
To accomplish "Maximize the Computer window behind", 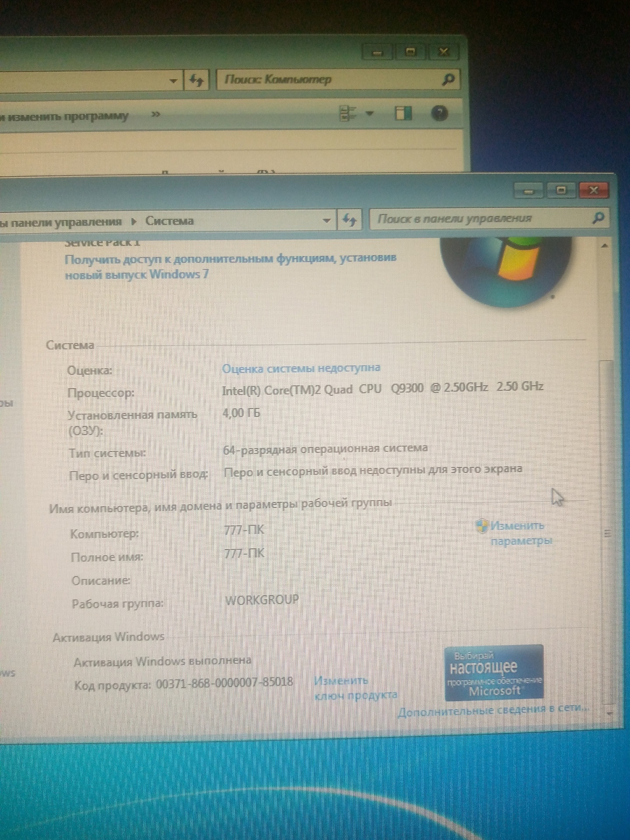I will click(410, 52).
